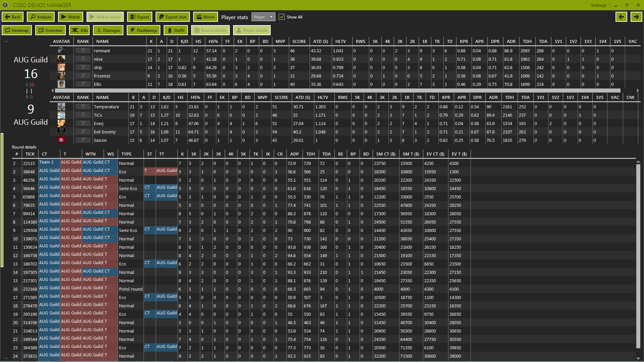
Task: Click niise's avatar image
Action: tap(61, 59)
